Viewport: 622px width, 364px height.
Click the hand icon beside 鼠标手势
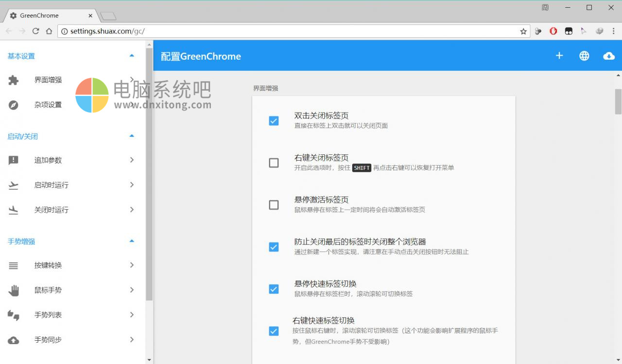tap(14, 290)
